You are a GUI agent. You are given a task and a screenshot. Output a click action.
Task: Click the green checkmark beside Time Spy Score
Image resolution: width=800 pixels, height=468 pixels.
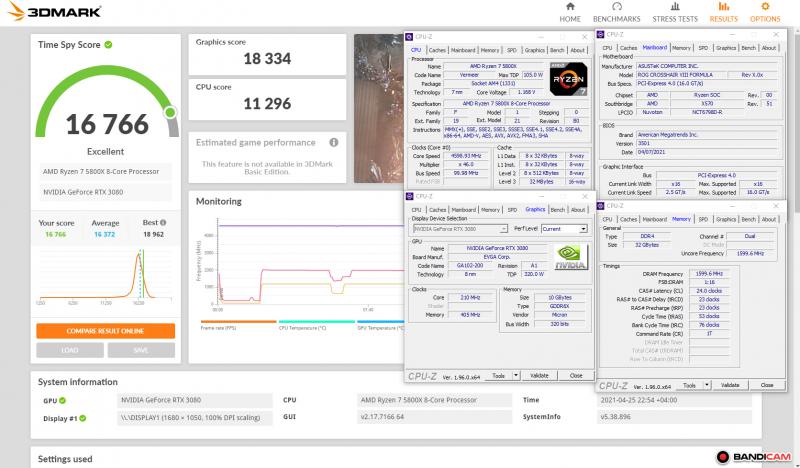[x=108, y=45]
